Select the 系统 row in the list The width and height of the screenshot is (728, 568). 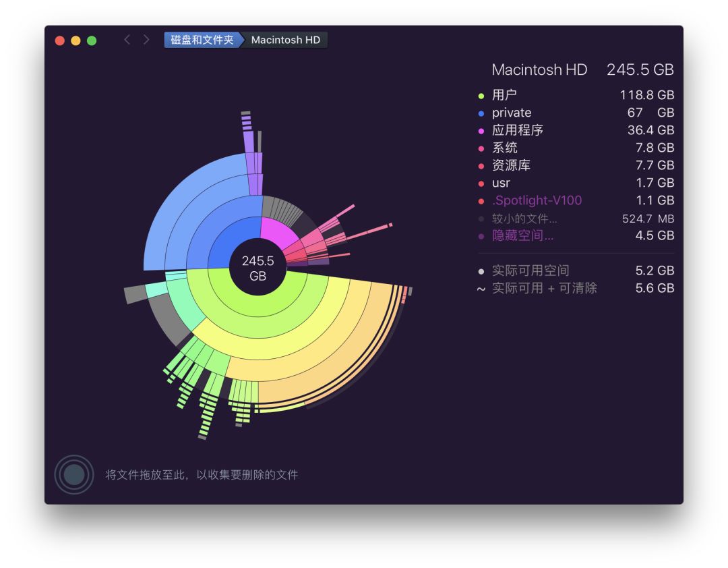click(576, 148)
